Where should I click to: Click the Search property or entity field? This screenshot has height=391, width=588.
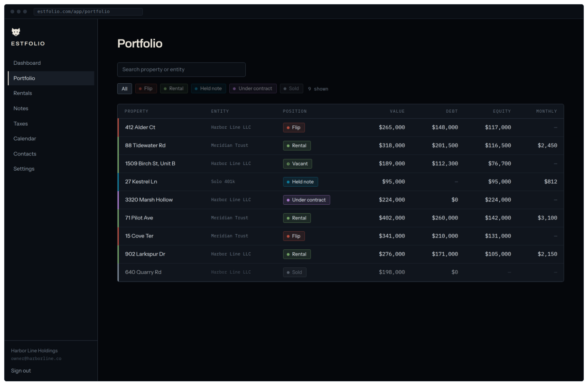coord(181,70)
